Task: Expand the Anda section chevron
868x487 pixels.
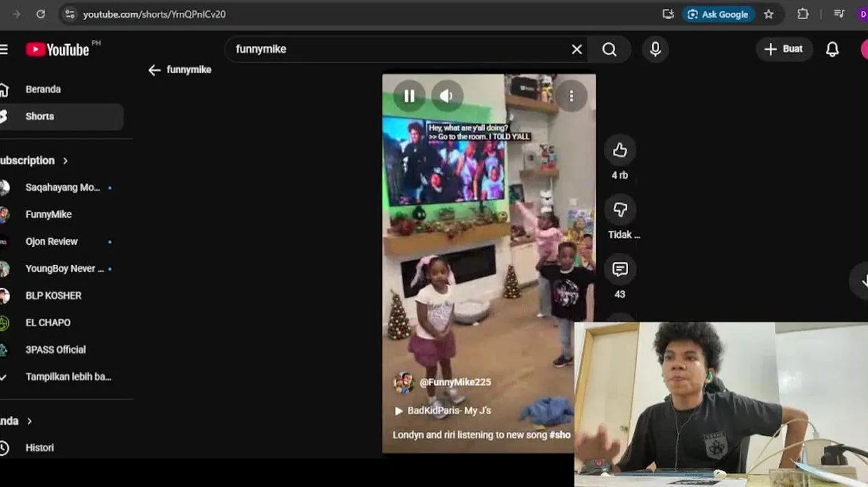Action: coord(29,421)
